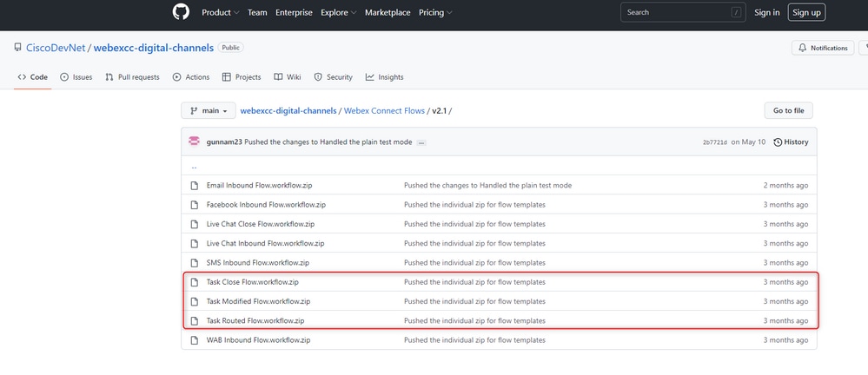The width and height of the screenshot is (868, 375).
Task: Open the gunnam23 author link
Action: click(x=224, y=142)
